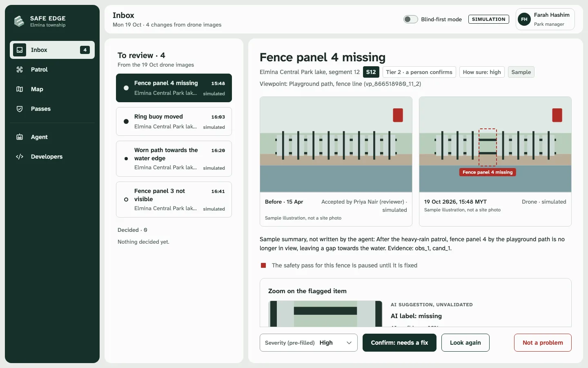This screenshot has height=368, width=588.
Task: Open the Inbox navigation item
Action: click(52, 50)
